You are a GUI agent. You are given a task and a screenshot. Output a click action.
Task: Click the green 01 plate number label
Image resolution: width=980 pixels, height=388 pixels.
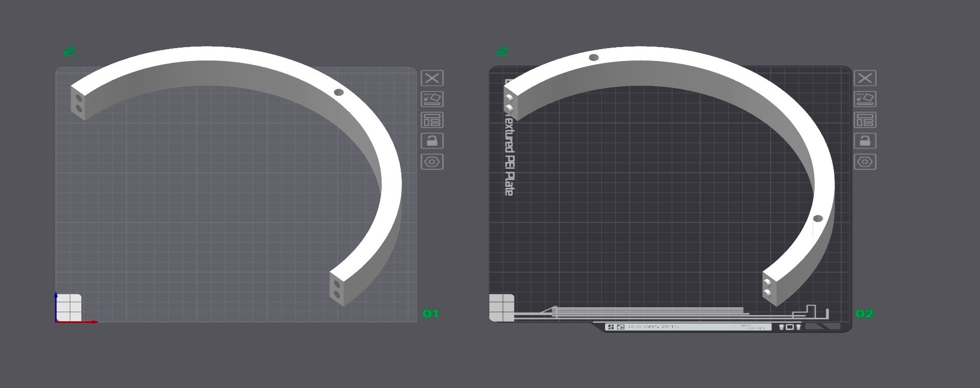point(430,314)
